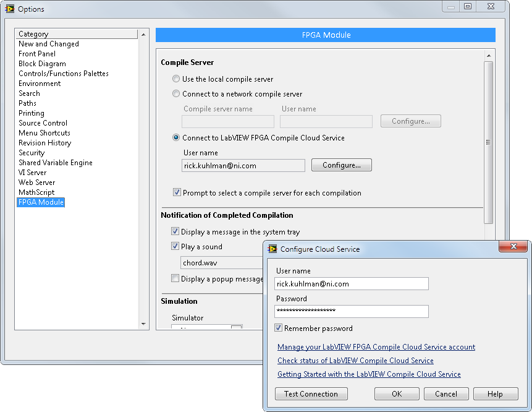Open 'Check status of LabVIEW Compile Cloud Service' link

(355, 361)
